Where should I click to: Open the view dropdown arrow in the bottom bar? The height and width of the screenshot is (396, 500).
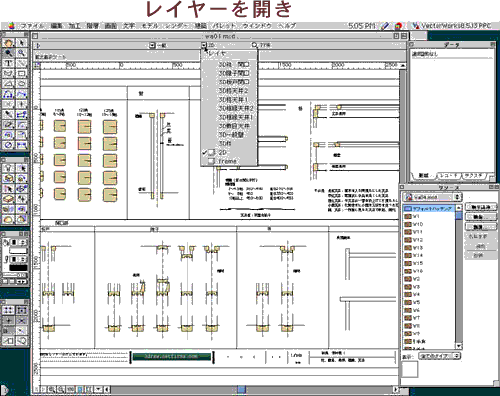[x=98, y=389]
